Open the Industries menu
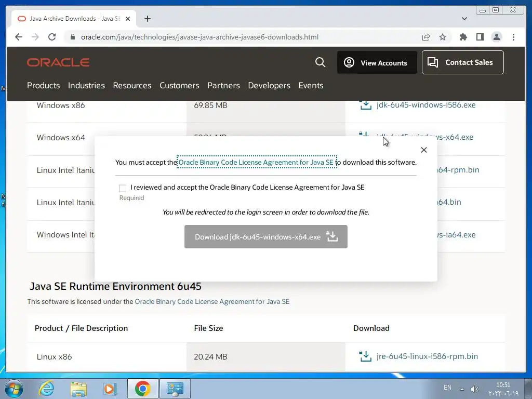The width and height of the screenshot is (532, 399). 86,86
